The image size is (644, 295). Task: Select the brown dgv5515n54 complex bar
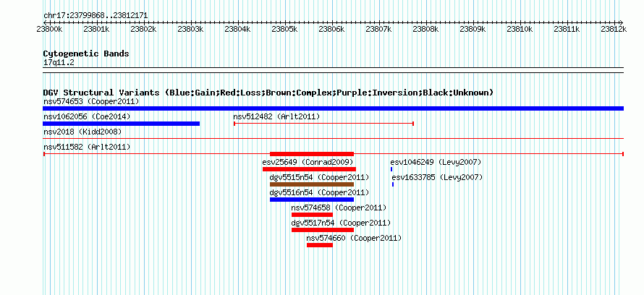pos(312,184)
